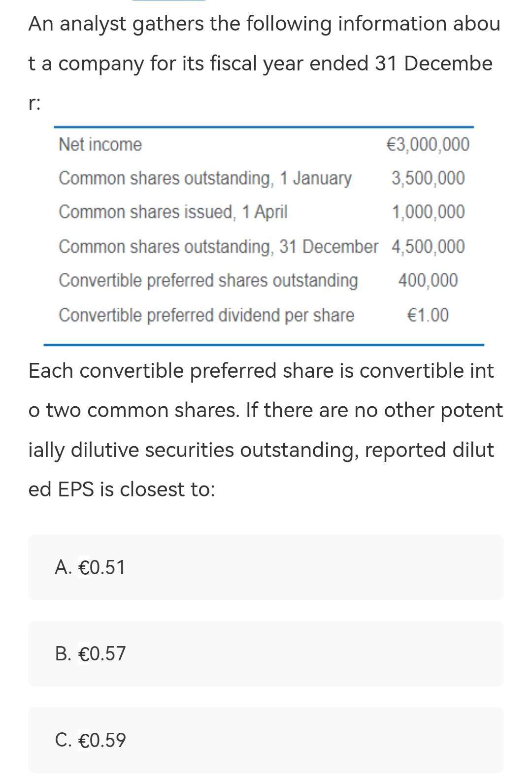This screenshot has height=783, width=532.
Task: Click the Common shares issued, 1 April label
Action: [173, 212]
